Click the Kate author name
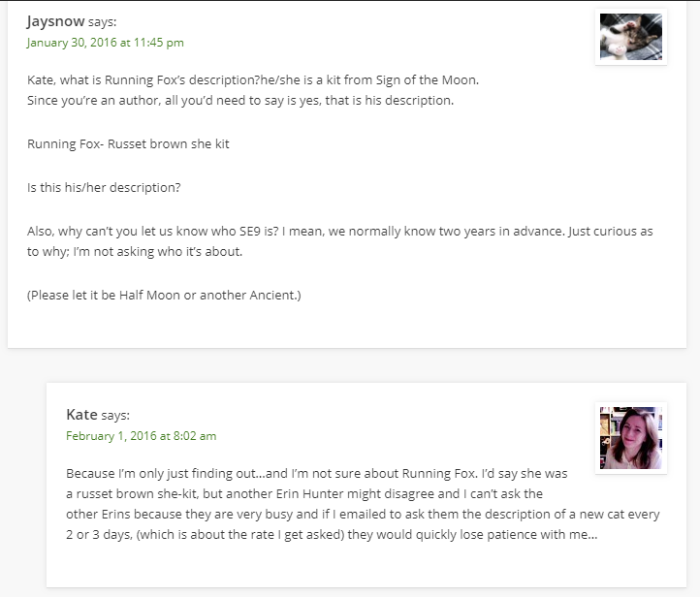This screenshot has height=597, width=700. click(x=81, y=415)
